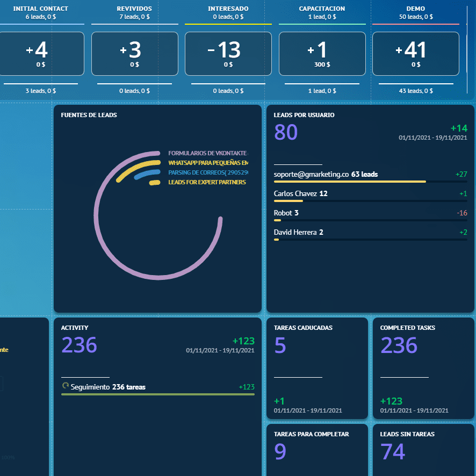Open Tareas Para Completar count 9
The width and height of the screenshot is (476, 476).
[280, 452]
